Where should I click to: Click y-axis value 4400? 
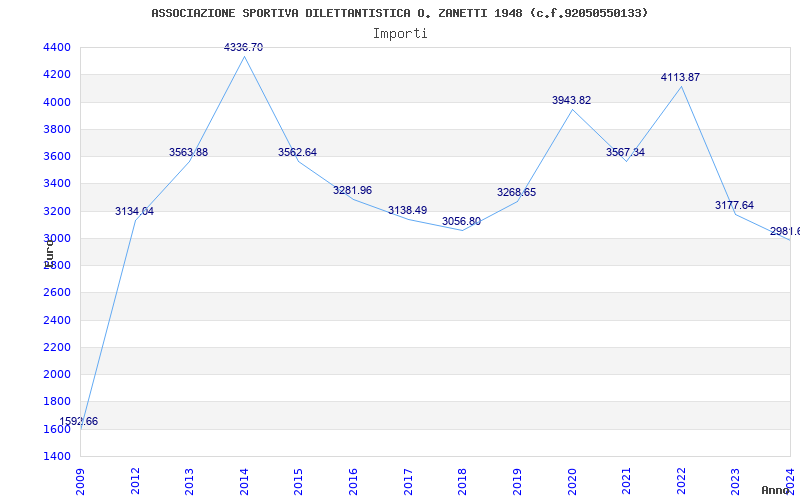pyautogui.click(x=57, y=47)
